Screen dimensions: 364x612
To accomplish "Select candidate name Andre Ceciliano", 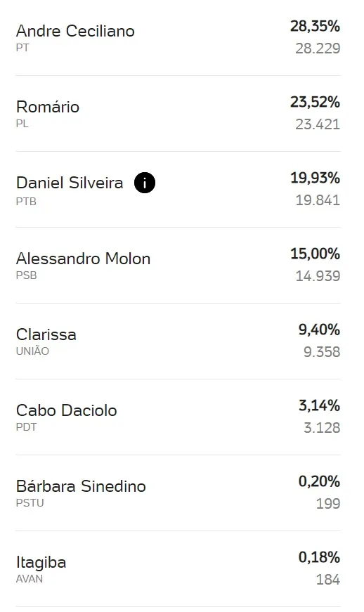I will (x=75, y=31).
